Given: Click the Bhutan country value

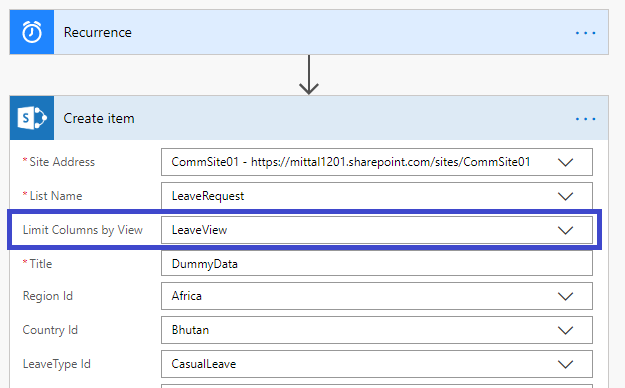Looking at the screenshot, I should point(190,330).
